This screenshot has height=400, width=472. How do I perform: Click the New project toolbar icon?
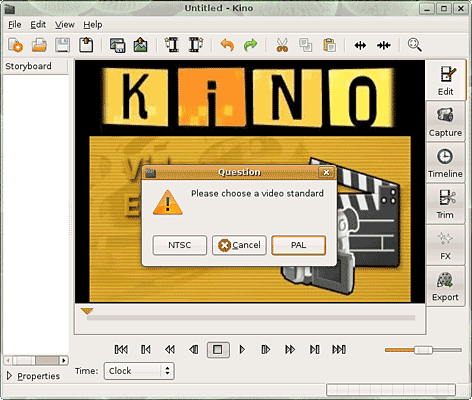[x=15, y=45]
